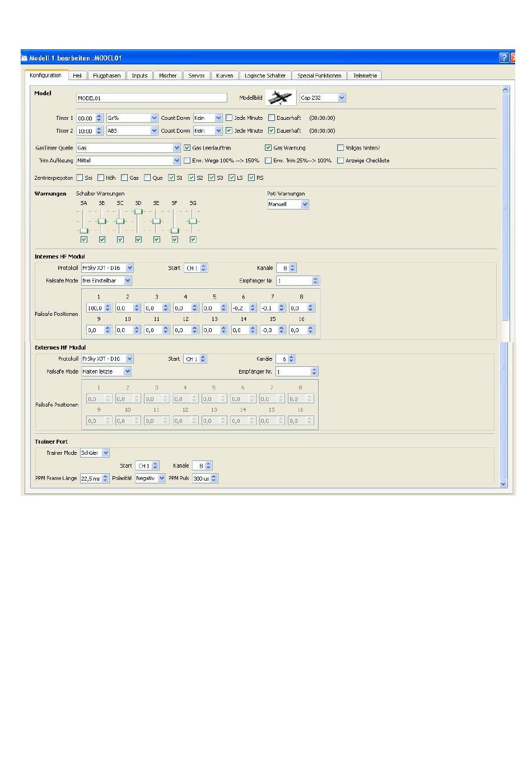
Task: Uncheck the checkbox below the SB slider
Action: click(102, 240)
